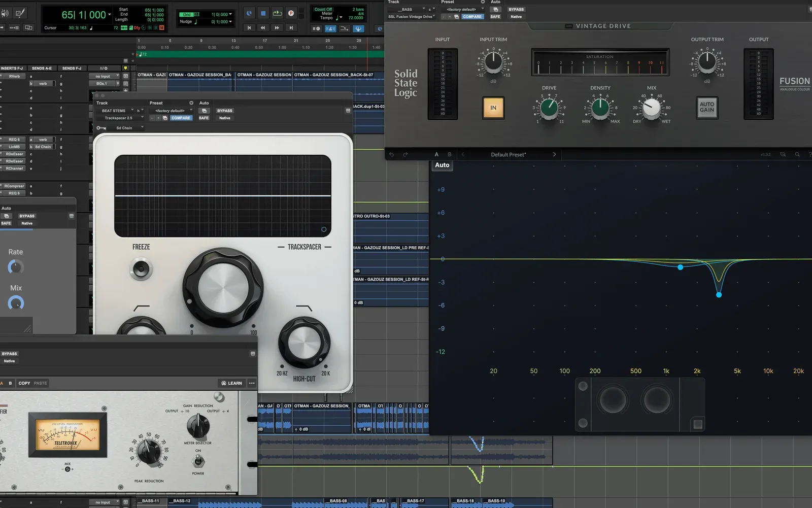Adjust the large Trackspacer amount knob

[x=223, y=288]
